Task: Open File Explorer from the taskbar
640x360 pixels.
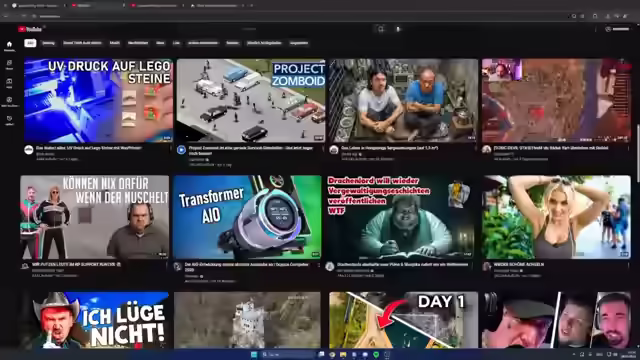Action: coord(343,354)
